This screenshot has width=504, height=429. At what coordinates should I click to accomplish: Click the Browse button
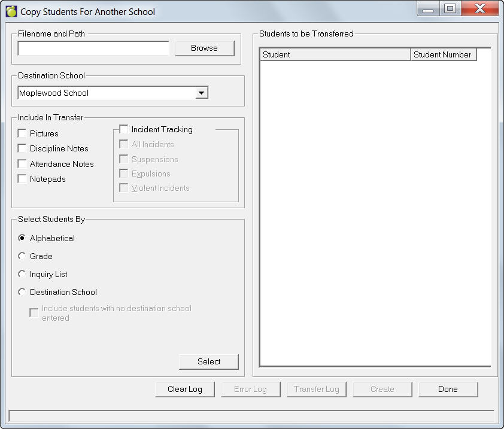(204, 48)
